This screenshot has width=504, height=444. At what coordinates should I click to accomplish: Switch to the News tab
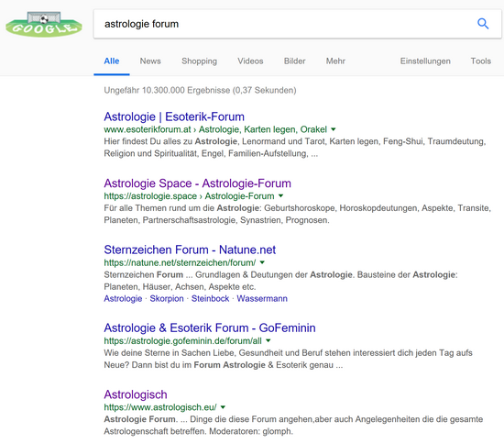[x=150, y=61]
